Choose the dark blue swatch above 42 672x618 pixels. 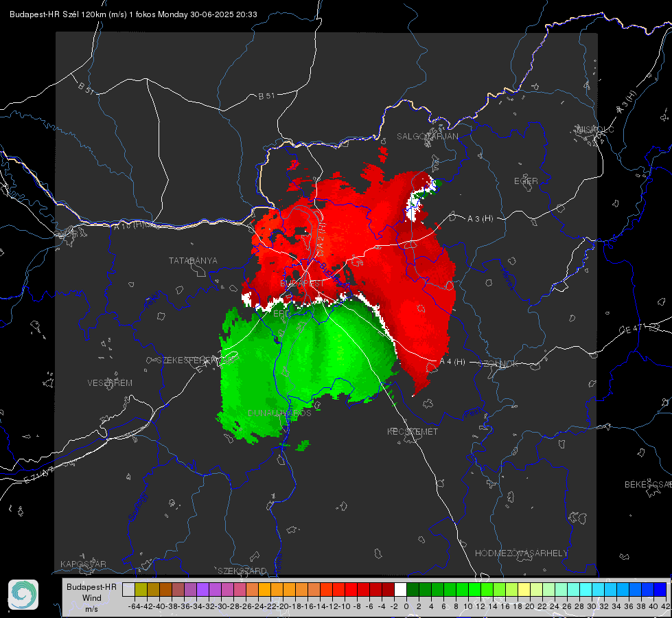click(x=660, y=589)
